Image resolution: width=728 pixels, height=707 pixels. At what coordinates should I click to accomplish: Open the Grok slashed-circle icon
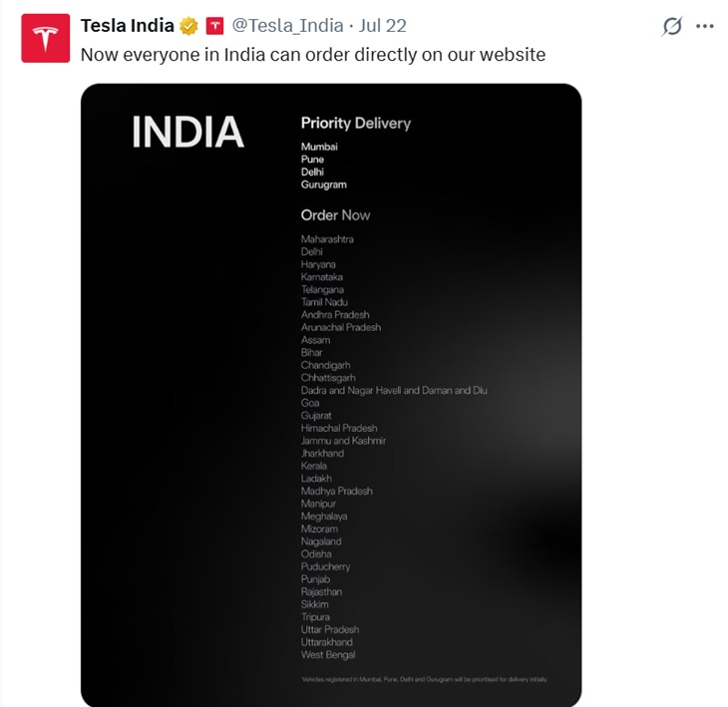click(672, 26)
